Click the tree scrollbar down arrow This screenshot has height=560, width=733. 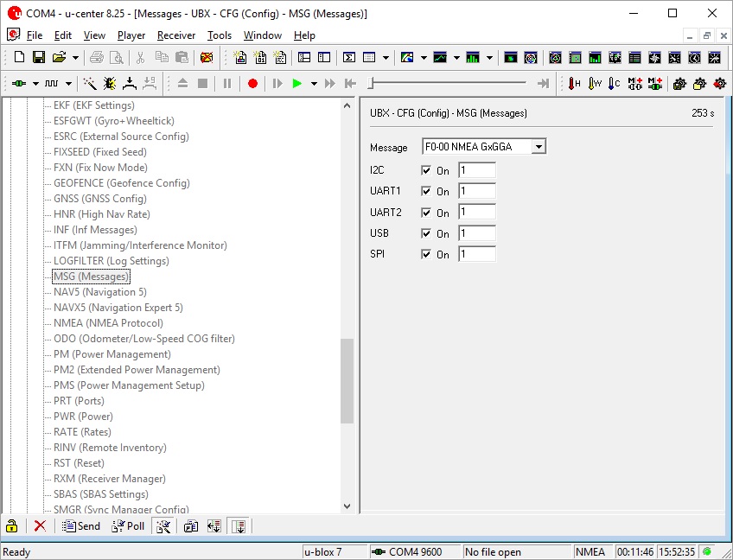347,506
